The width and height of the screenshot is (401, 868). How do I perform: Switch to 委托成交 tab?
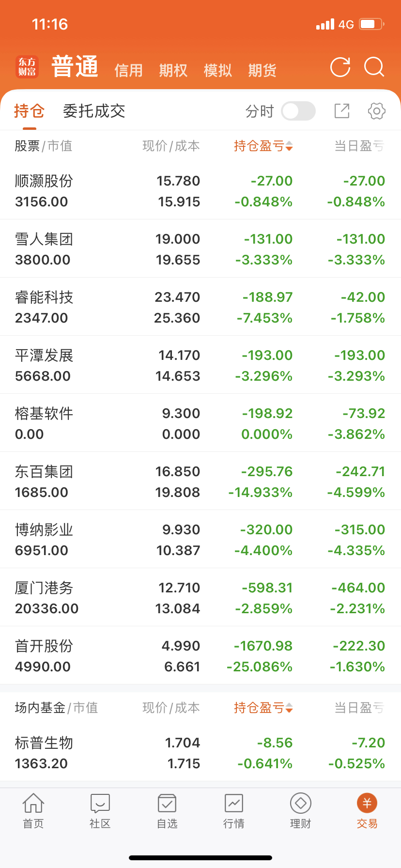94,111
